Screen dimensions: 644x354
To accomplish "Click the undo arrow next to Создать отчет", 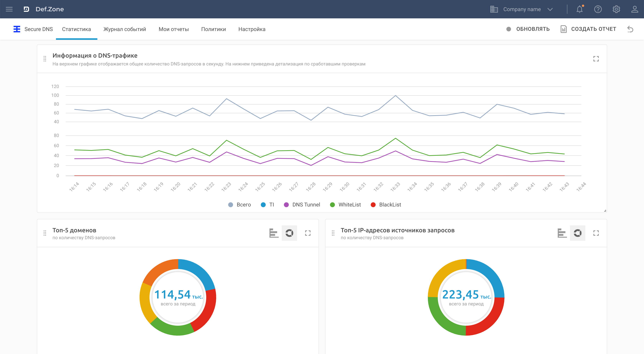I will (x=630, y=29).
